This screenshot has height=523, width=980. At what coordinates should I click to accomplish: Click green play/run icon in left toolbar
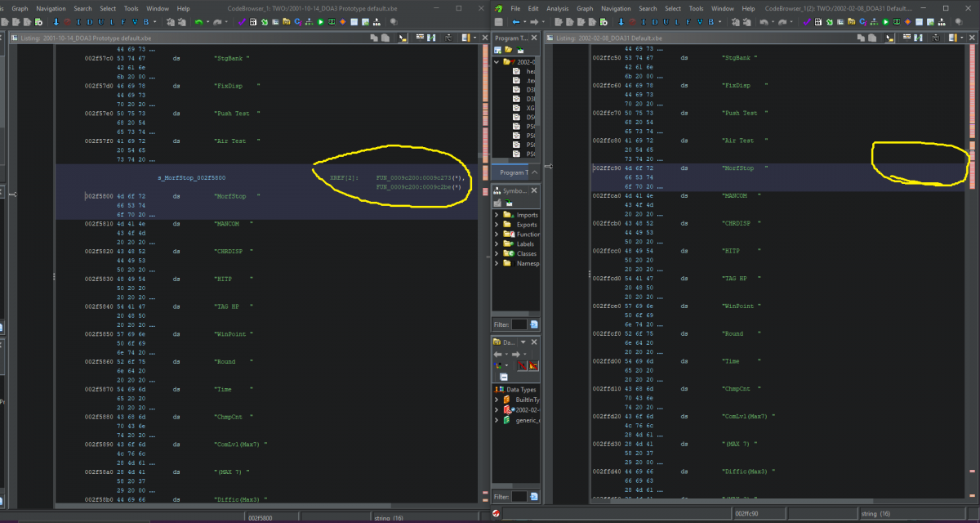coord(320,21)
